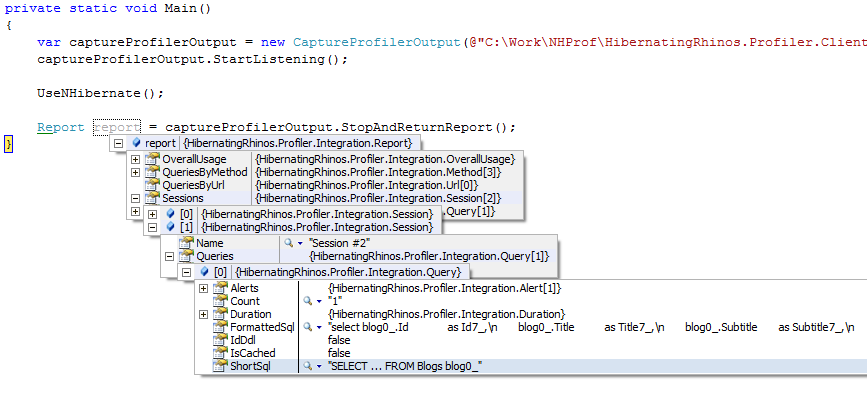This screenshot has width=867, height=396.
Task: Open visualizer magnifier for ShortSql value
Action: (308, 366)
